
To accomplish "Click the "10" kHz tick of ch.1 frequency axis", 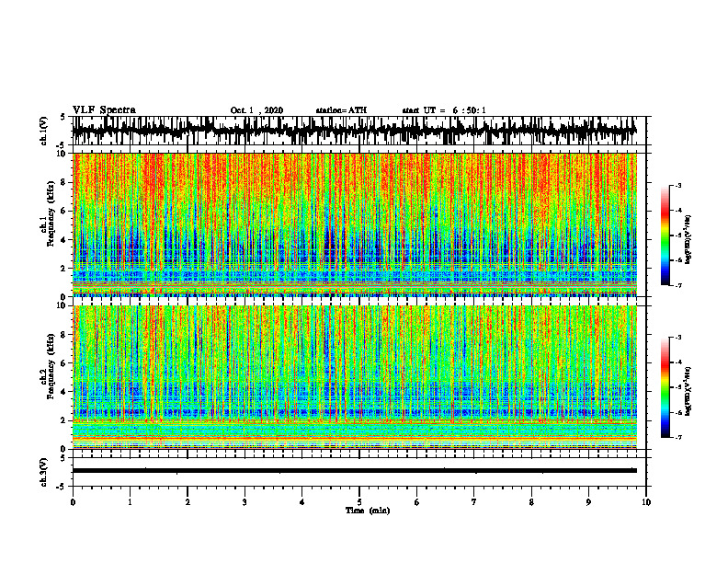I will [x=63, y=154].
